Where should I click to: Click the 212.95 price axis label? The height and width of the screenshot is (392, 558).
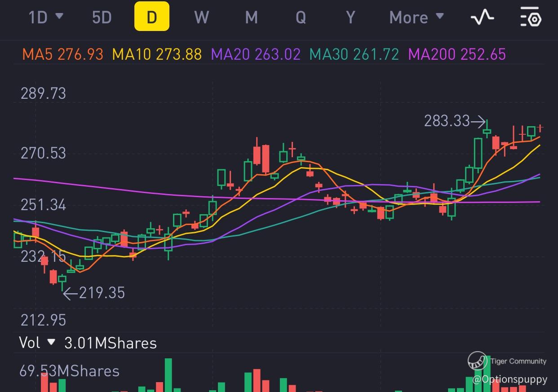pos(43,320)
